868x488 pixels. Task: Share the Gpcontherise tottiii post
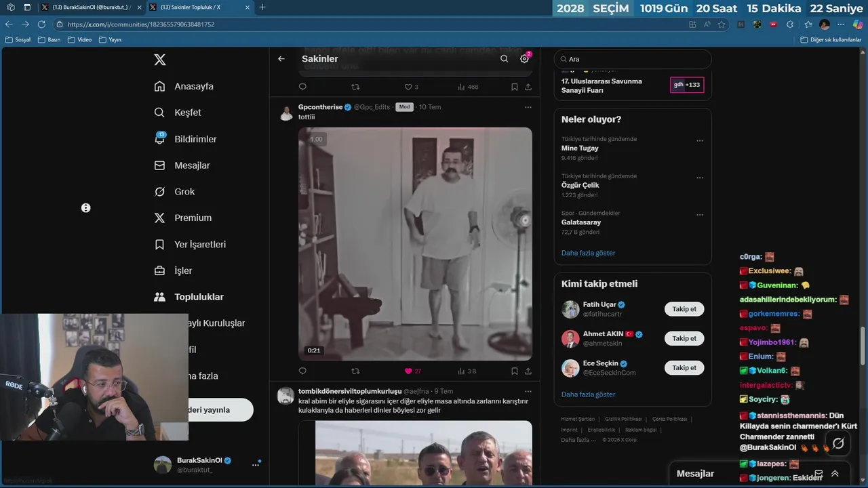pos(528,371)
